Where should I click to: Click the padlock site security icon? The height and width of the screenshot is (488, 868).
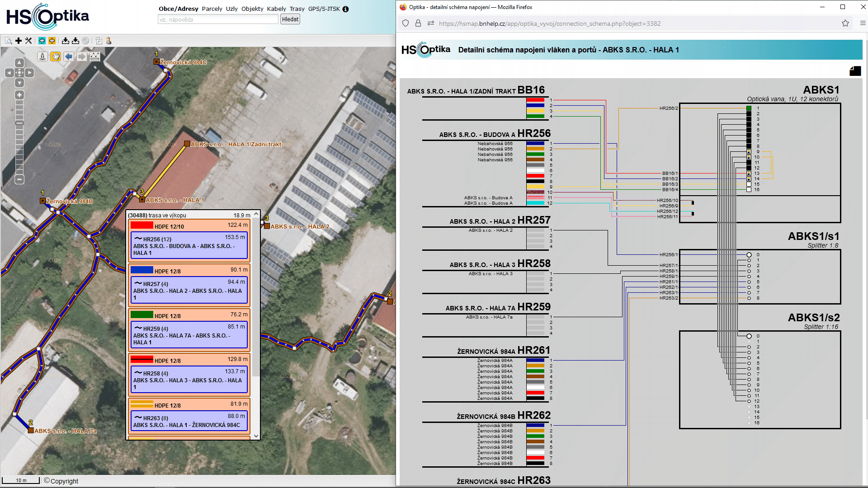pyautogui.click(x=418, y=23)
